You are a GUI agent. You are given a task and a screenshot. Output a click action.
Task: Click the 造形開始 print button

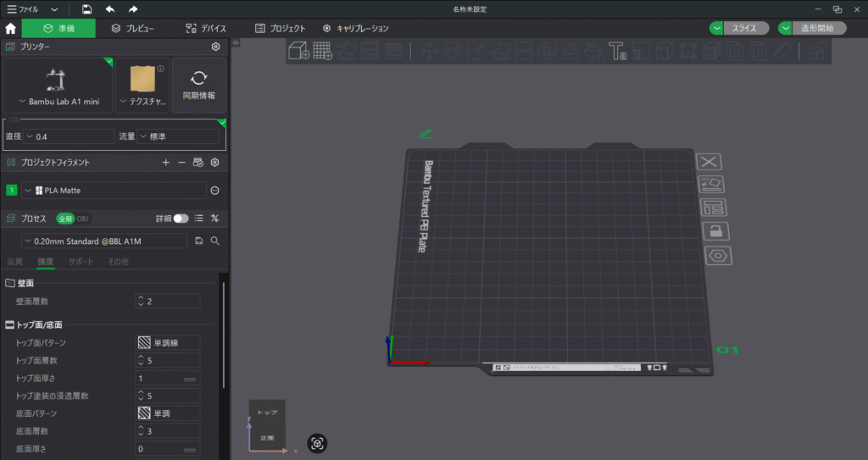click(819, 28)
